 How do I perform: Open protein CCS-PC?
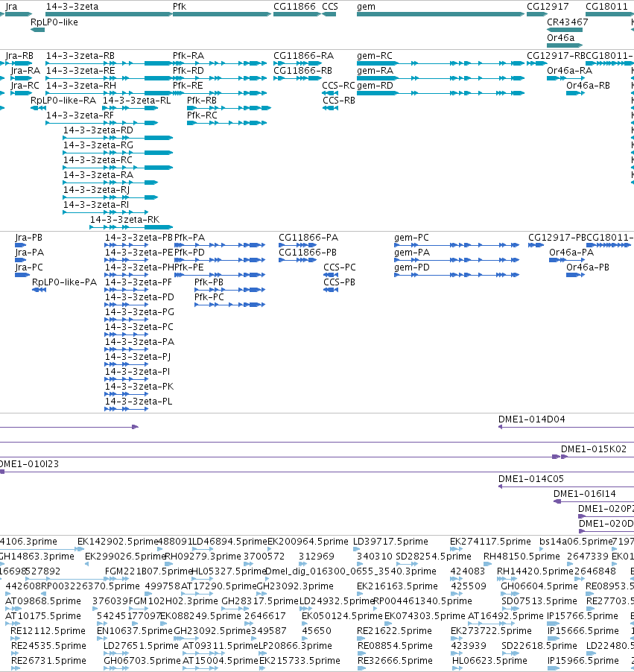point(340,267)
